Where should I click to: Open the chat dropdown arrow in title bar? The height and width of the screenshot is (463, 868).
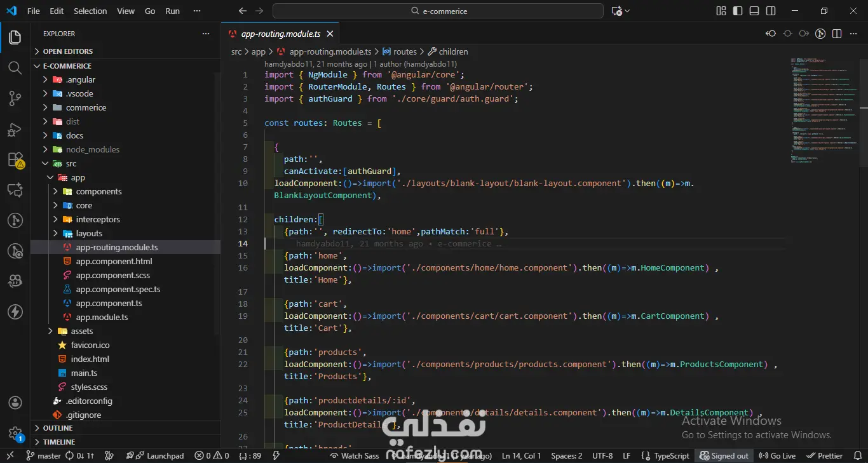tap(627, 11)
